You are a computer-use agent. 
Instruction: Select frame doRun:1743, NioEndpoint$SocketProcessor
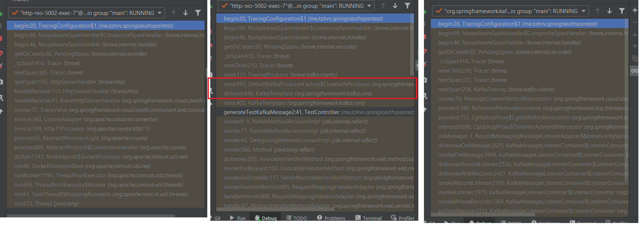point(106,157)
